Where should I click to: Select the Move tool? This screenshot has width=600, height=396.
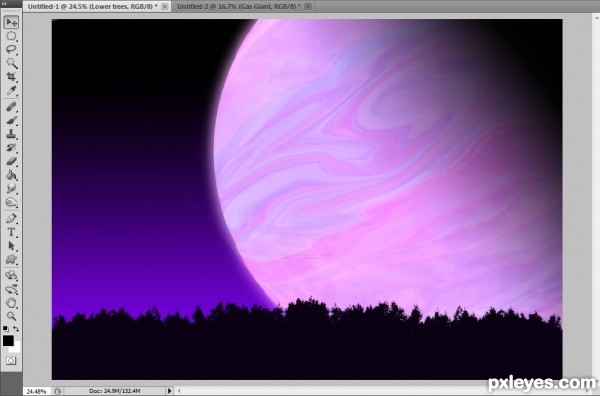point(11,22)
